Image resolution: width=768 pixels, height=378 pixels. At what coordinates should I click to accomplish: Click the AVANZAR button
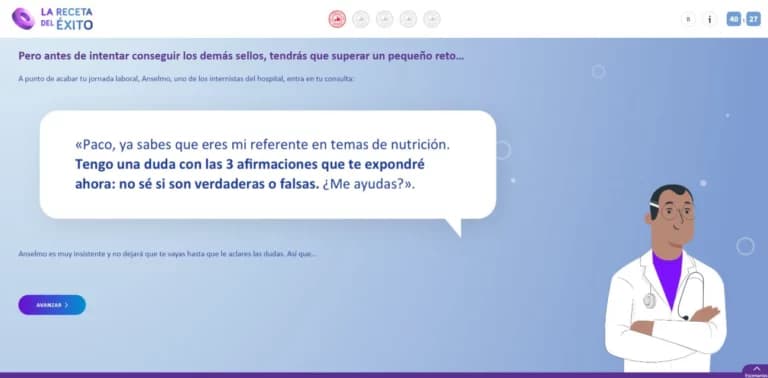coord(52,305)
